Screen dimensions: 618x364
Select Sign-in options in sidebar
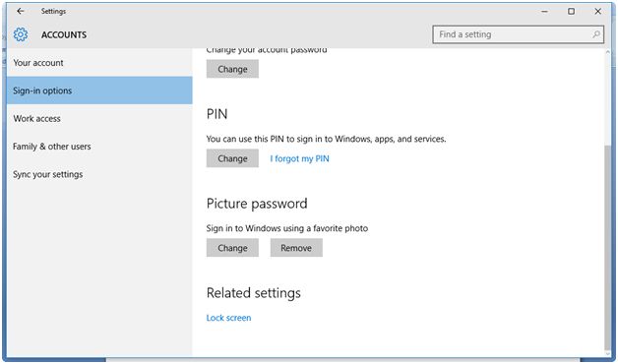(x=99, y=91)
